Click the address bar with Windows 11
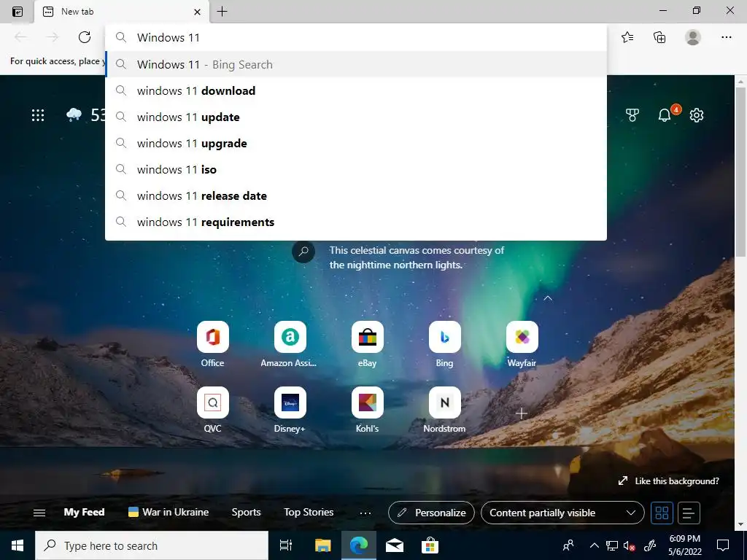 point(356,38)
